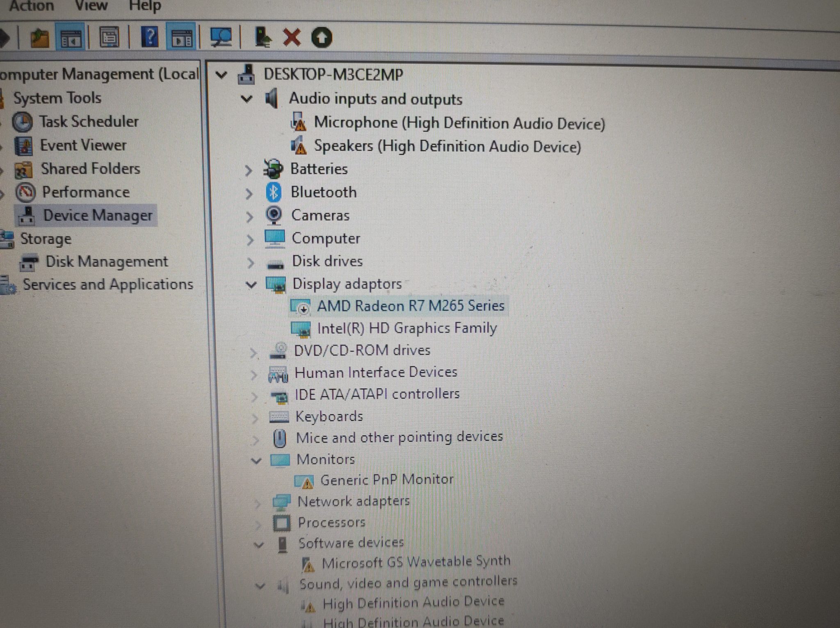The width and height of the screenshot is (840, 628).
Task: Click Scan for hardware changes monitor icon
Action: (221, 38)
